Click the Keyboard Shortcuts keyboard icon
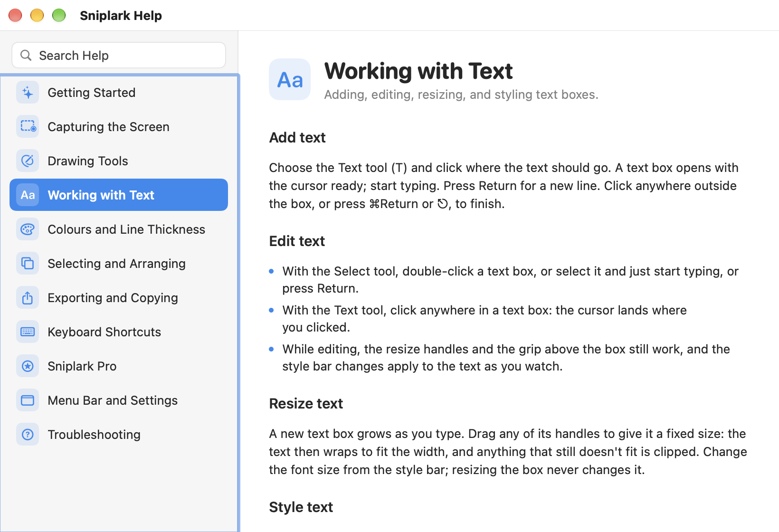This screenshot has width=779, height=532. coord(28,332)
